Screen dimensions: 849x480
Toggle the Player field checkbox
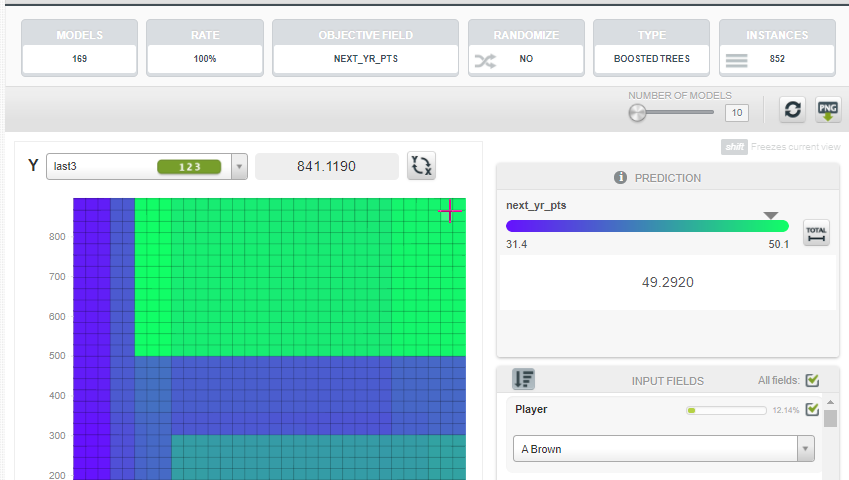[x=812, y=409]
